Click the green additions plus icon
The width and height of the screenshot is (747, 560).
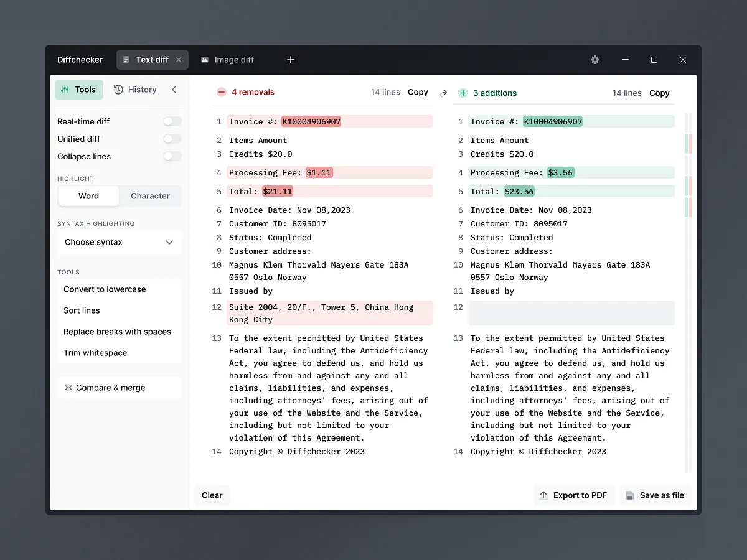463,93
